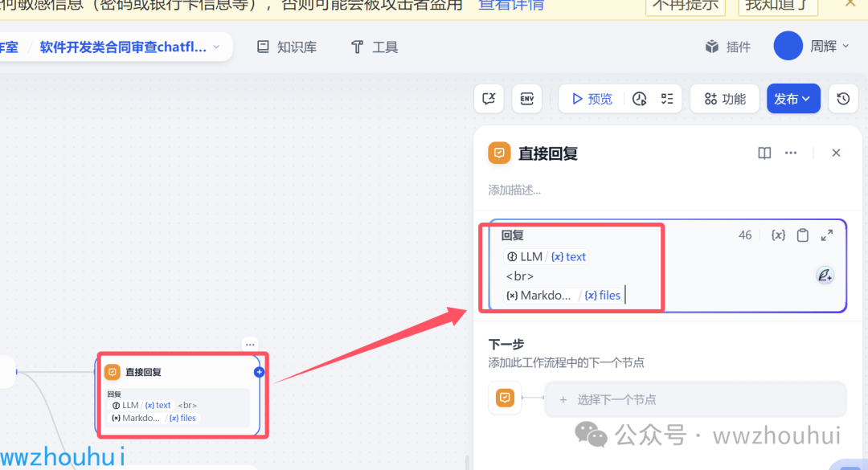Open the Tools (工具) tab
Screen dimensions: 868x470
[375, 47]
